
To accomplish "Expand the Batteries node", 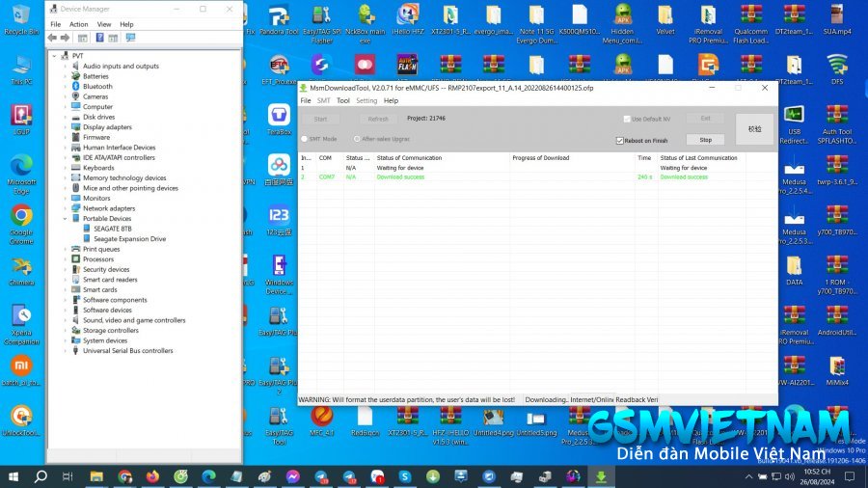I will pos(65,76).
